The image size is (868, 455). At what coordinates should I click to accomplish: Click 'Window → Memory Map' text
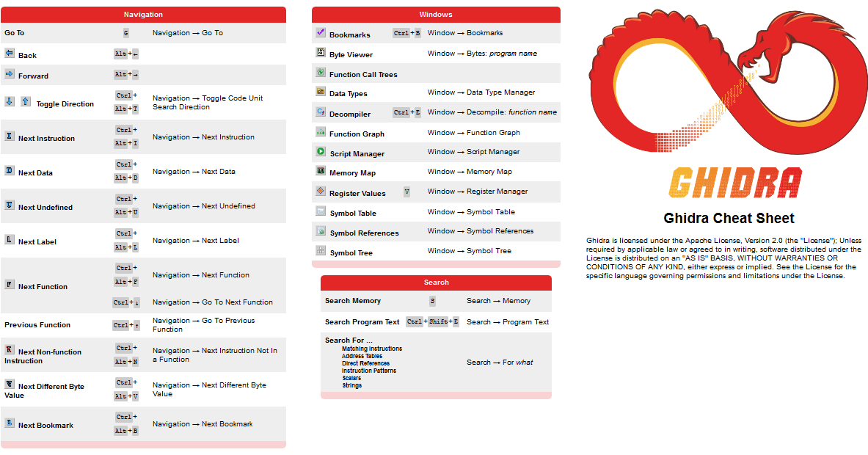click(470, 172)
